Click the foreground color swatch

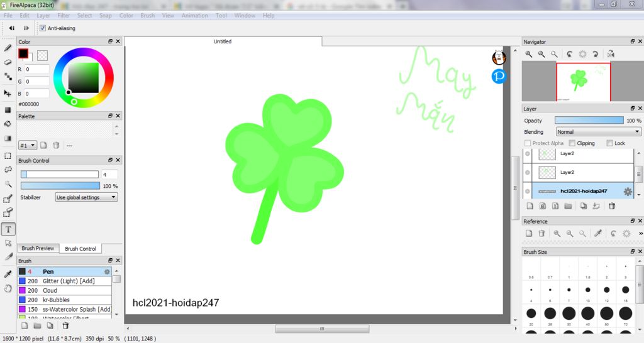coord(23,53)
